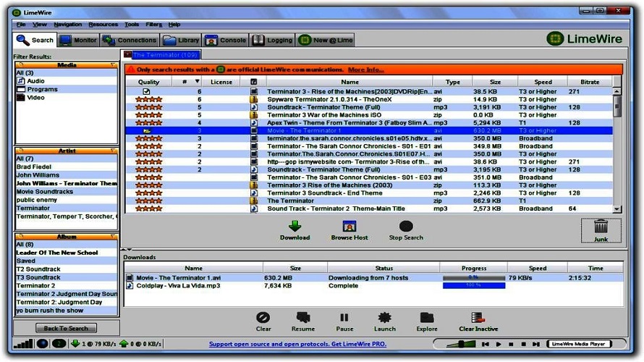Screen dimensions: 644x362
Task: Sort results by Bitrate column header
Action: click(x=590, y=82)
